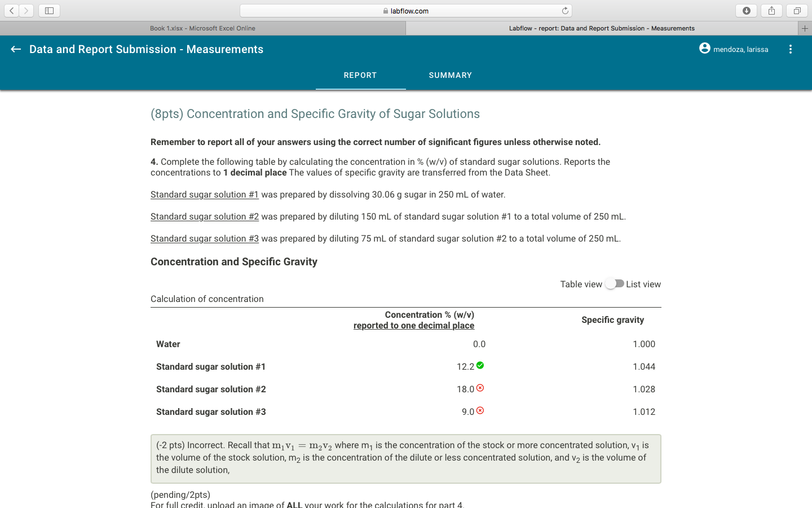Viewport: 812px width, 508px height.
Task: Open the REPORT tab
Action: [x=360, y=75]
